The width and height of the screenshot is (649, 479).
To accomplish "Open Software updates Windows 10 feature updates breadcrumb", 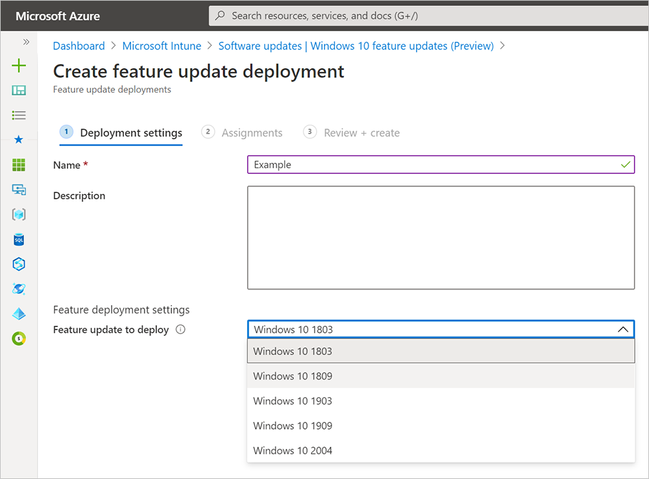I will [356, 46].
